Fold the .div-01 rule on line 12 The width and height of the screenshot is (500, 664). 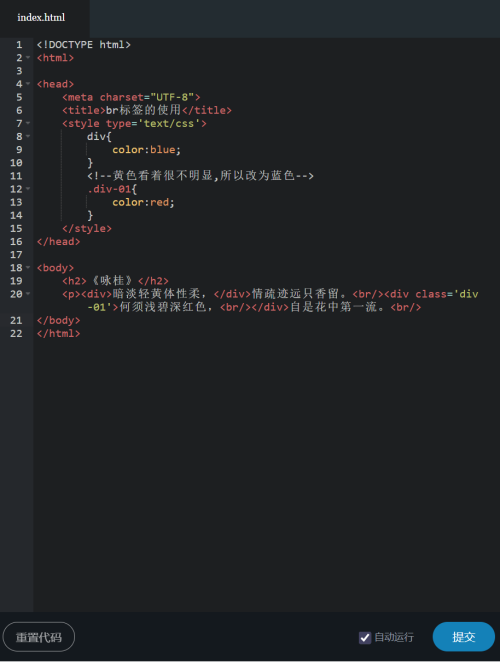pyautogui.click(x=28, y=188)
